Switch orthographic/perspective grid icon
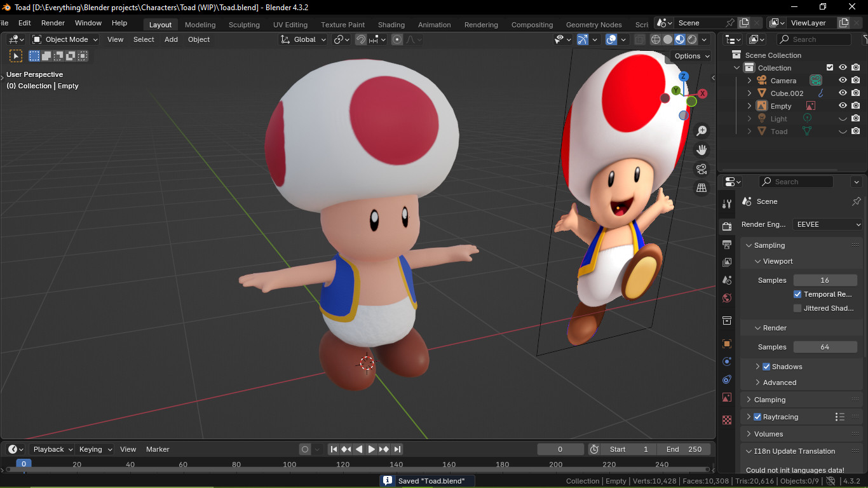The width and height of the screenshot is (868, 488). [x=702, y=188]
